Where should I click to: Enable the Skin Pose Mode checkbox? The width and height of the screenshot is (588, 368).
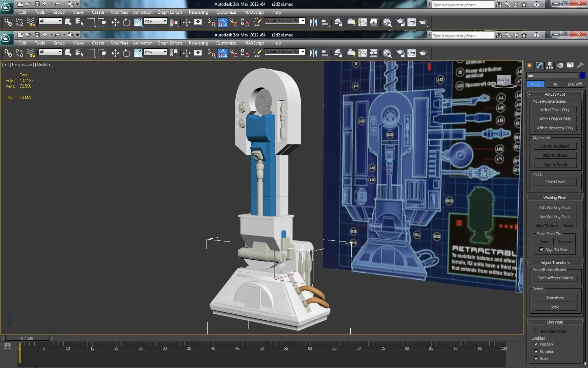coord(536,331)
